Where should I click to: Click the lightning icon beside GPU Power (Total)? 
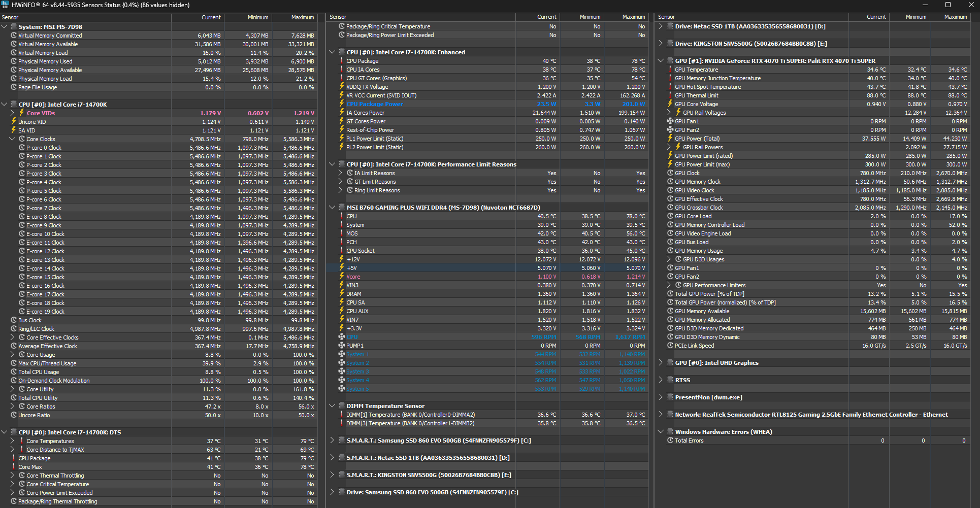coord(670,139)
